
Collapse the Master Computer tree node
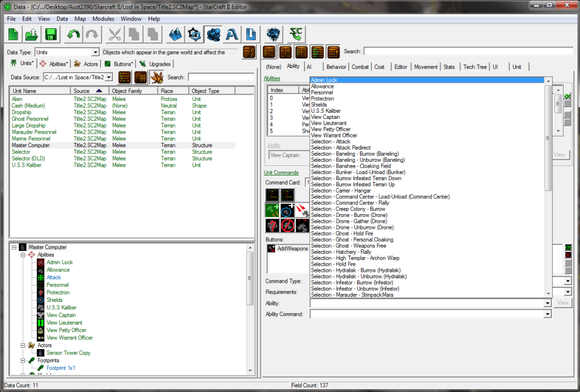(14, 247)
